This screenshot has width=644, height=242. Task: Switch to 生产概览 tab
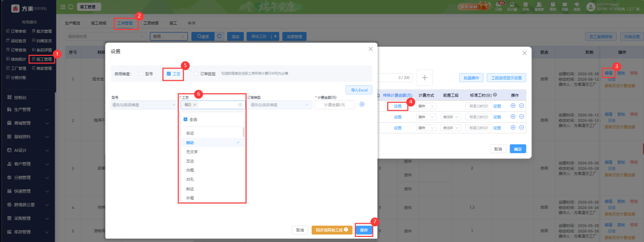pyautogui.click(x=74, y=23)
